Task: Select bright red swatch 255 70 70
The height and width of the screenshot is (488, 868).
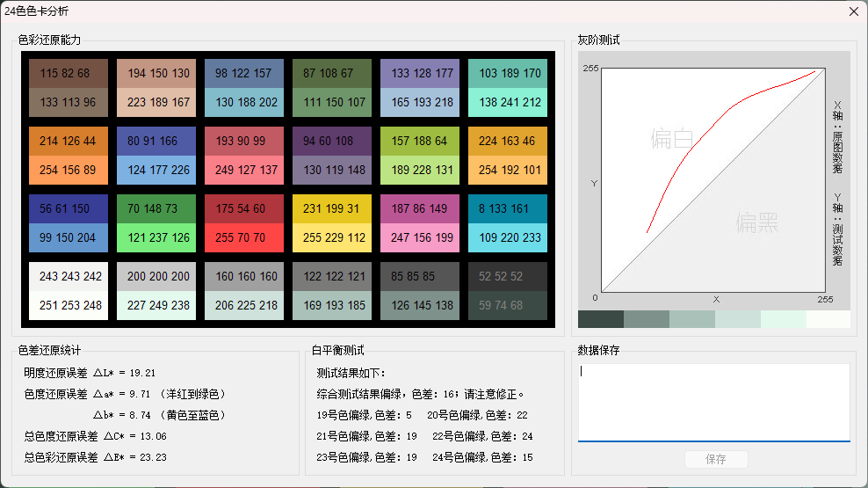Action: [x=244, y=237]
